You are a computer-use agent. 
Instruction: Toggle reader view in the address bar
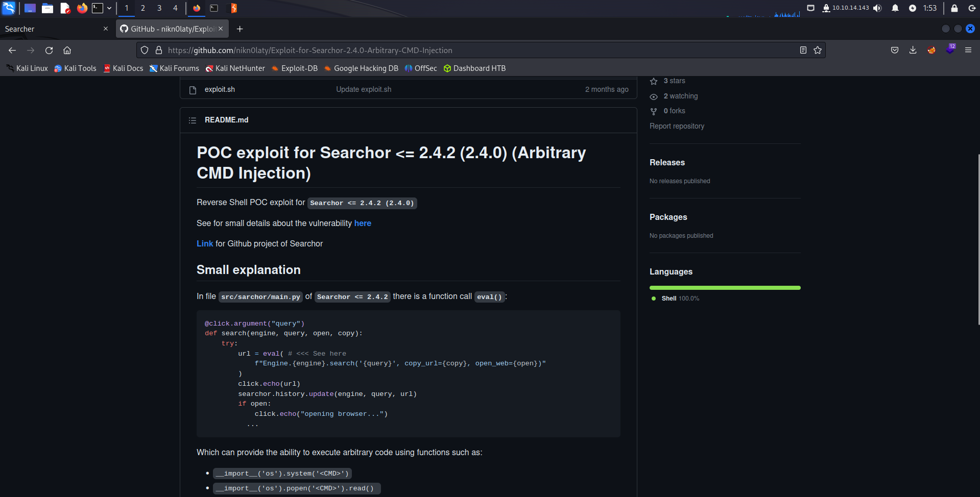(x=803, y=50)
